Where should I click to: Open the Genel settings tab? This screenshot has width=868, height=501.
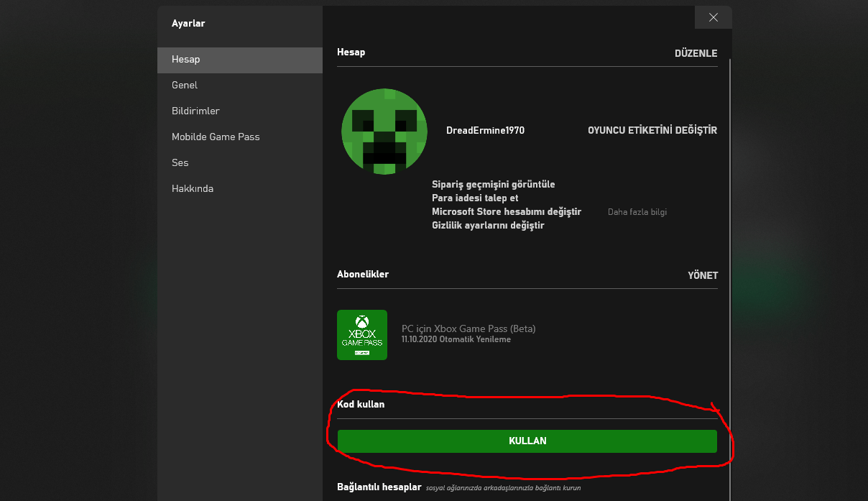(240, 86)
